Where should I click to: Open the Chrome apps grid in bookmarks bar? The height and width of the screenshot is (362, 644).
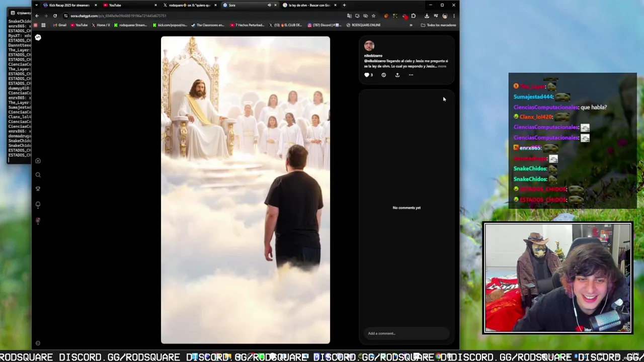click(43, 25)
